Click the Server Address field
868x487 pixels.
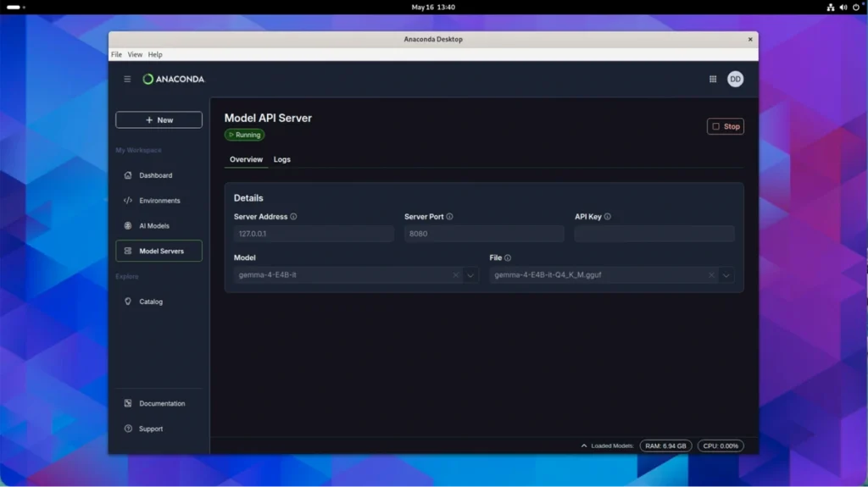click(x=314, y=234)
